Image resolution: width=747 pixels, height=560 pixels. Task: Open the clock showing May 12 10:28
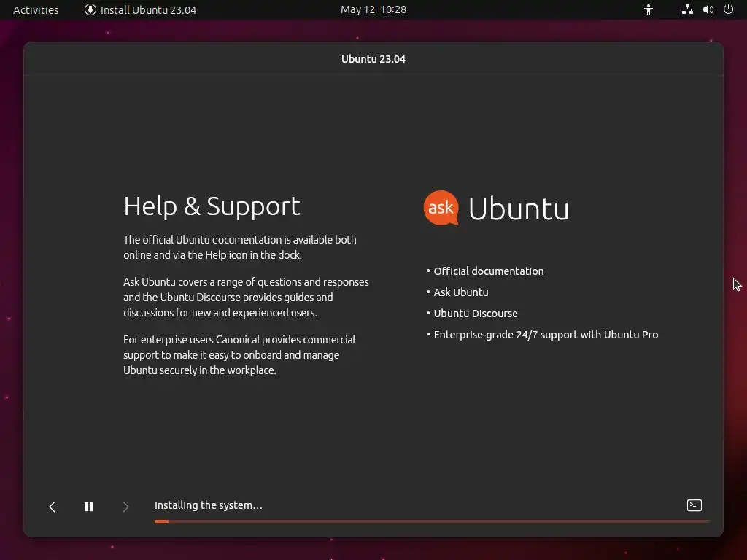coord(373,9)
